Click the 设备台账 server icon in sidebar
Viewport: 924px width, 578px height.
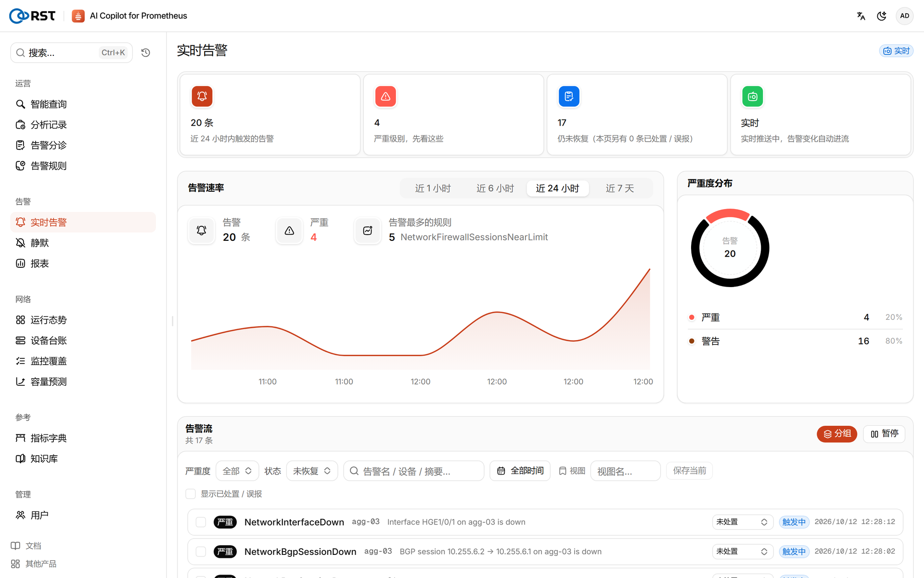[20, 341]
